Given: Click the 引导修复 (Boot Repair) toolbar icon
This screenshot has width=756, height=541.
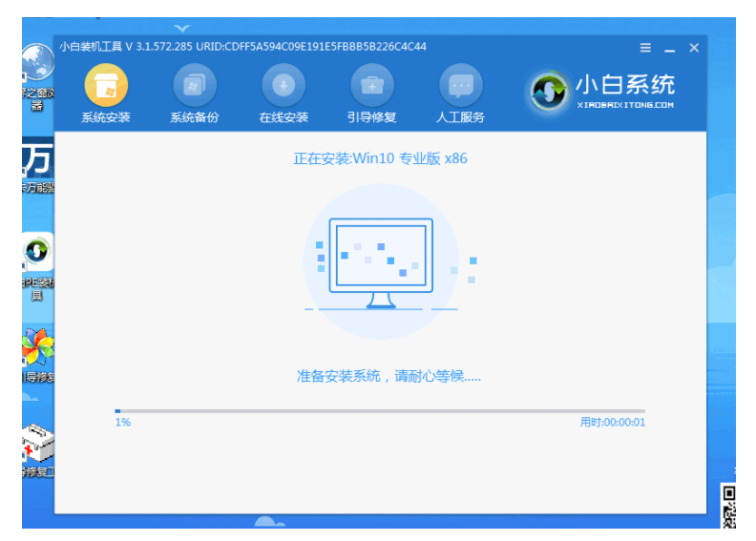Looking at the screenshot, I should (371, 87).
